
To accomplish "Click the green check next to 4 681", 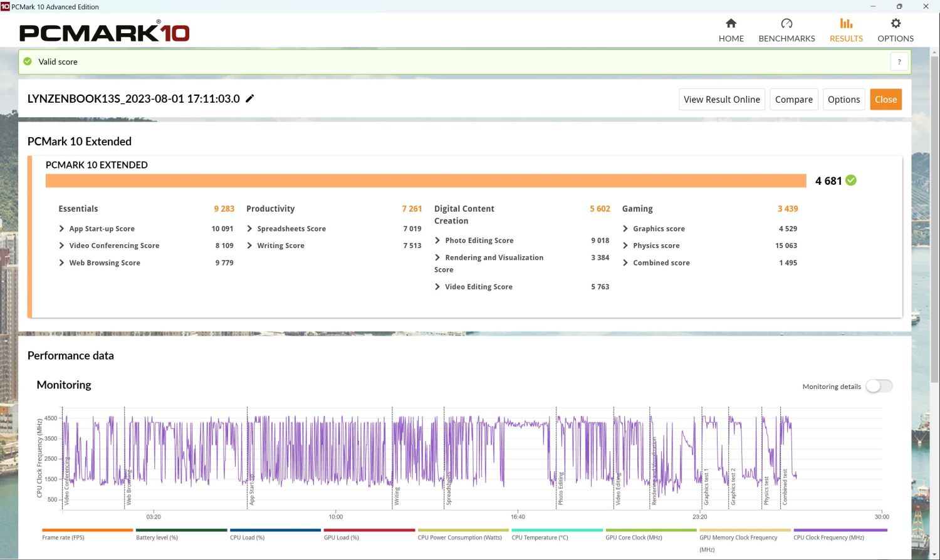I will point(851,180).
